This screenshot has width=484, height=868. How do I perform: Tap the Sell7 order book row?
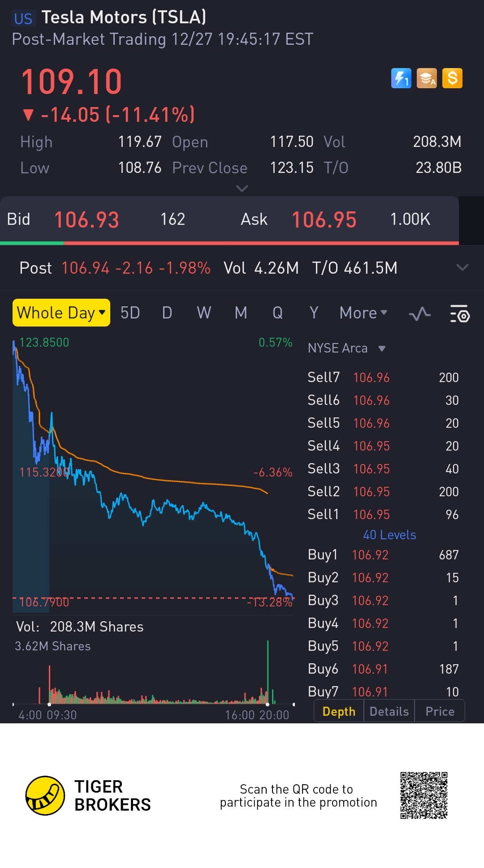tap(383, 377)
